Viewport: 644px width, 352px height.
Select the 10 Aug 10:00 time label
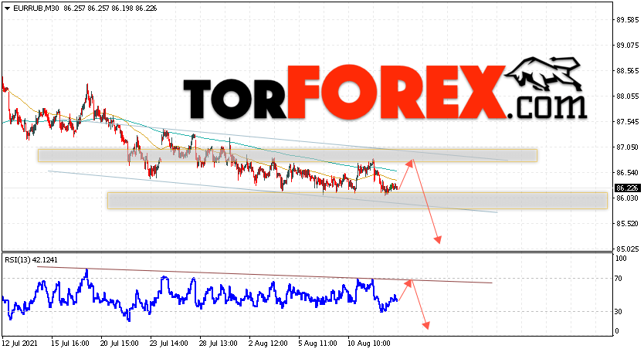[x=369, y=343]
